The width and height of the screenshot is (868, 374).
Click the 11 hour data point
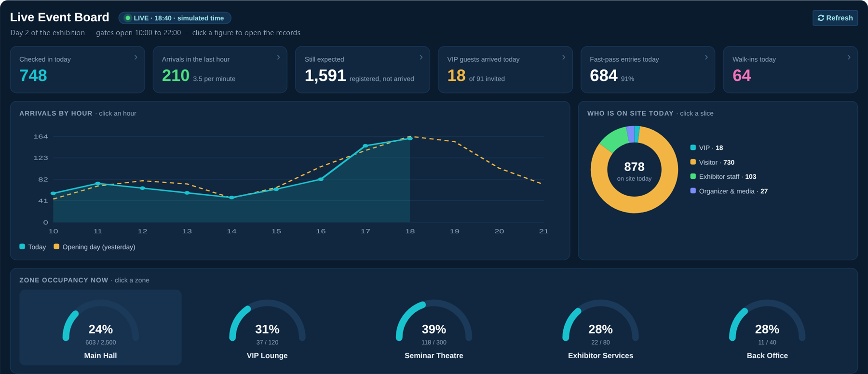pos(98,184)
